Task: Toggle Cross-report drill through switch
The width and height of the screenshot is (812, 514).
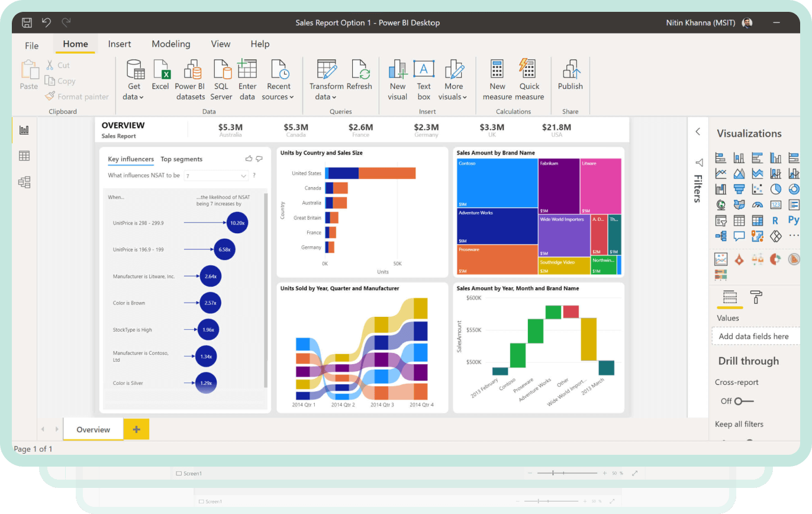Action: tap(744, 401)
